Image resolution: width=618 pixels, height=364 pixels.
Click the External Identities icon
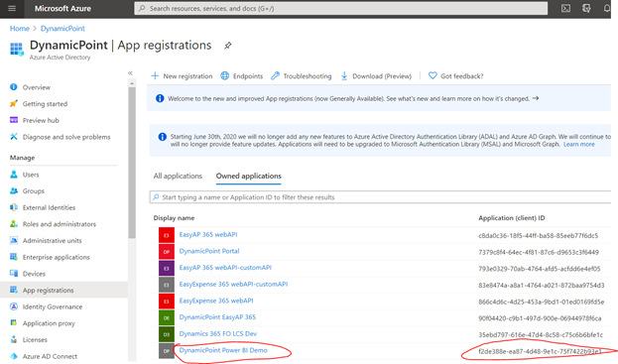click(x=14, y=207)
